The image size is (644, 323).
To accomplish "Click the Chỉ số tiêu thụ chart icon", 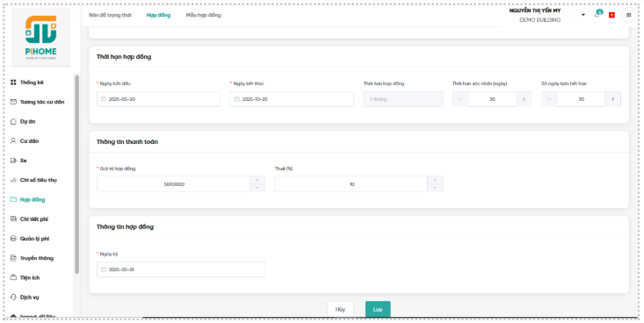I will (x=13, y=180).
